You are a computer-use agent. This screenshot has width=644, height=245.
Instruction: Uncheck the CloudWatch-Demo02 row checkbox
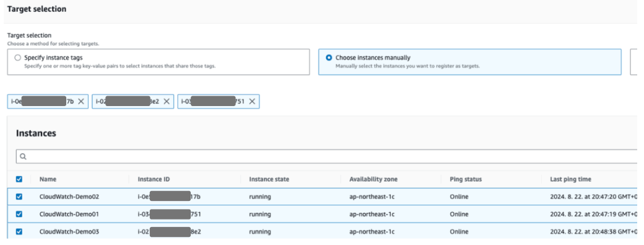click(x=19, y=197)
